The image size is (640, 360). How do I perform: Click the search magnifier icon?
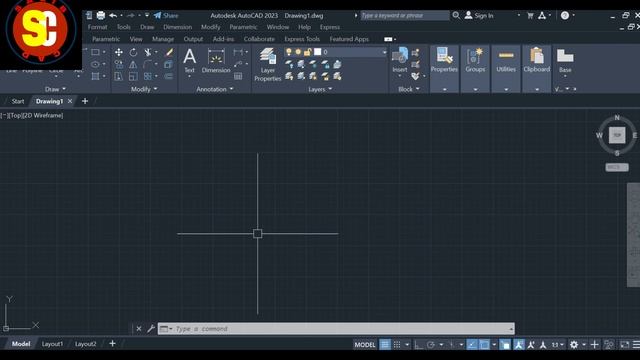pyautogui.click(x=456, y=16)
